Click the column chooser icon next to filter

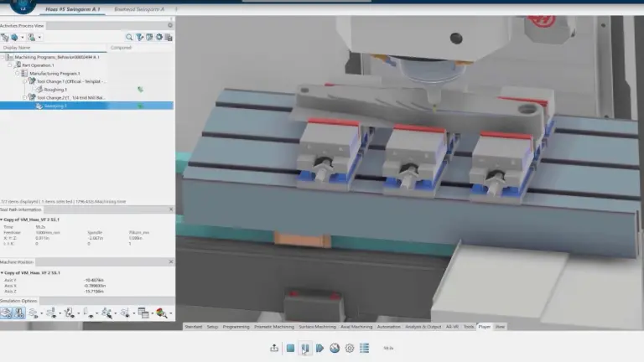149,38
